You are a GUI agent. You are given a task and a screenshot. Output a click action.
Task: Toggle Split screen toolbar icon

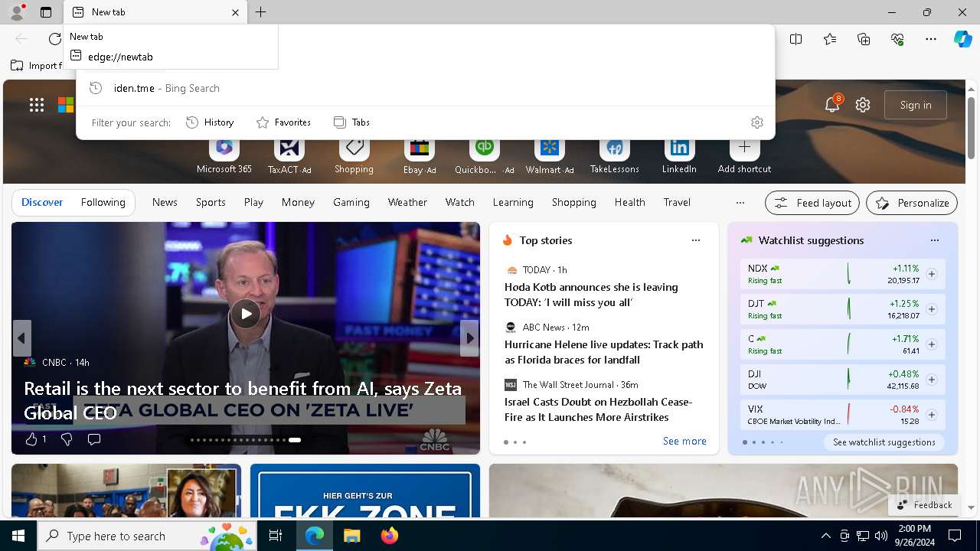click(796, 39)
